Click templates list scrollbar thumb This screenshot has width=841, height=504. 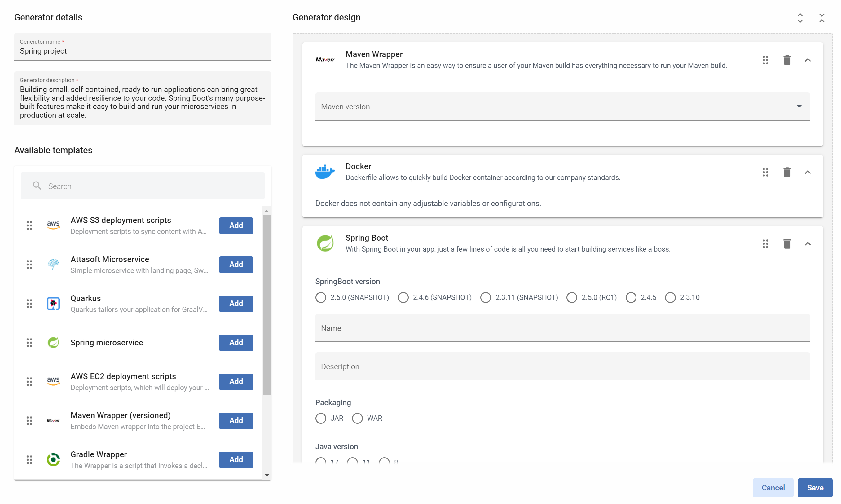point(266,305)
